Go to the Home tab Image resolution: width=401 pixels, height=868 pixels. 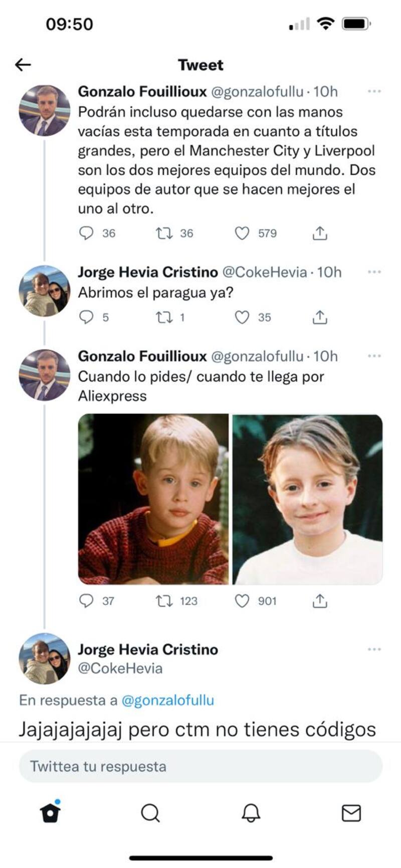click(x=50, y=813)
